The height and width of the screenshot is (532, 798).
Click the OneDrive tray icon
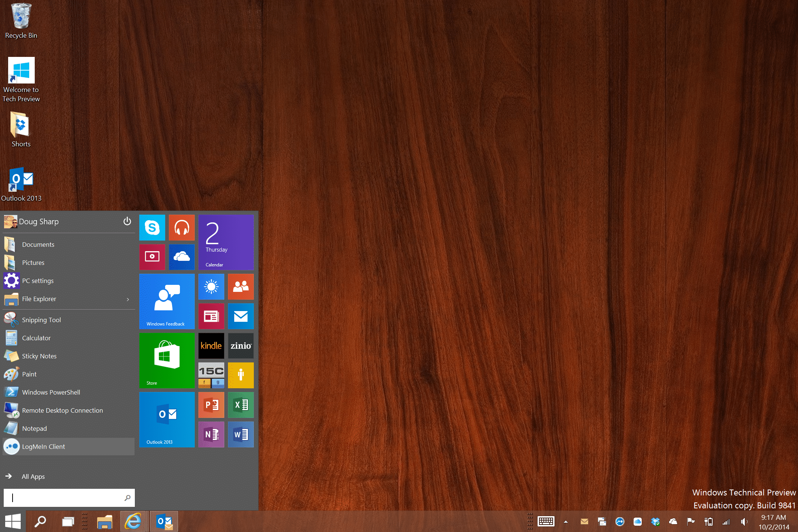(x=673, y=521)
